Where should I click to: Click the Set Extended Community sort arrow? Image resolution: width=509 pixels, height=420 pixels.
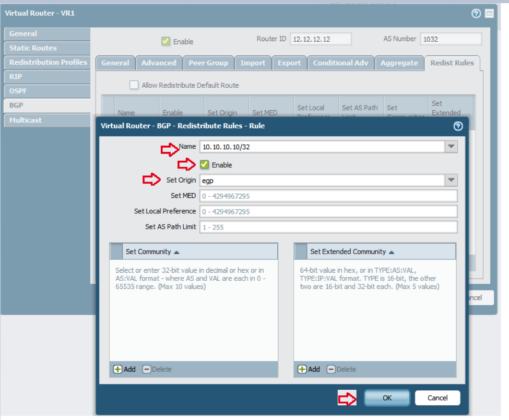point(392,252)
